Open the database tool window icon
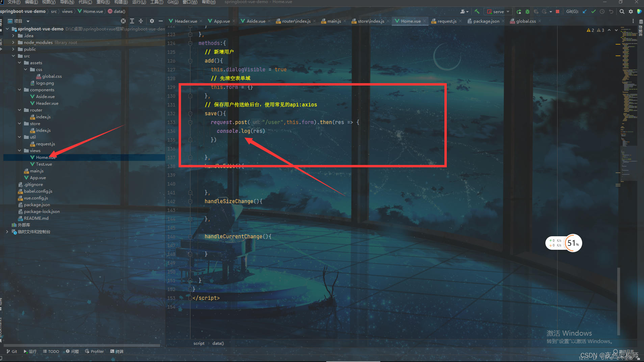The height and width of the screenshot is (362, 644). click(x=641, y=22)
